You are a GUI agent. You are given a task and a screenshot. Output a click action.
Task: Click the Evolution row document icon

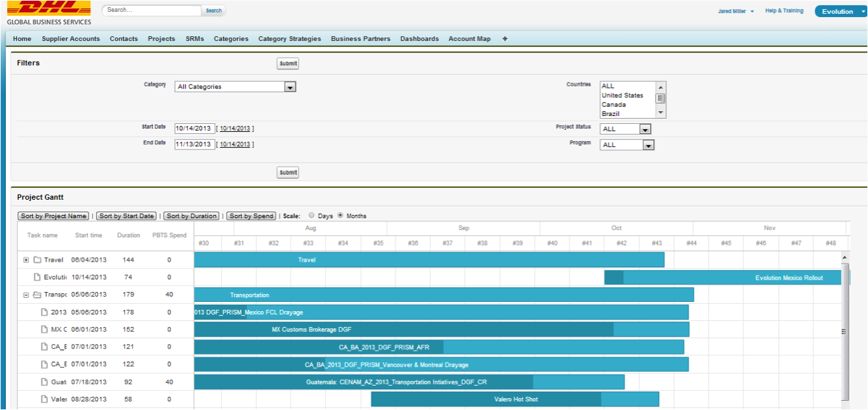[x=38, y=278]
